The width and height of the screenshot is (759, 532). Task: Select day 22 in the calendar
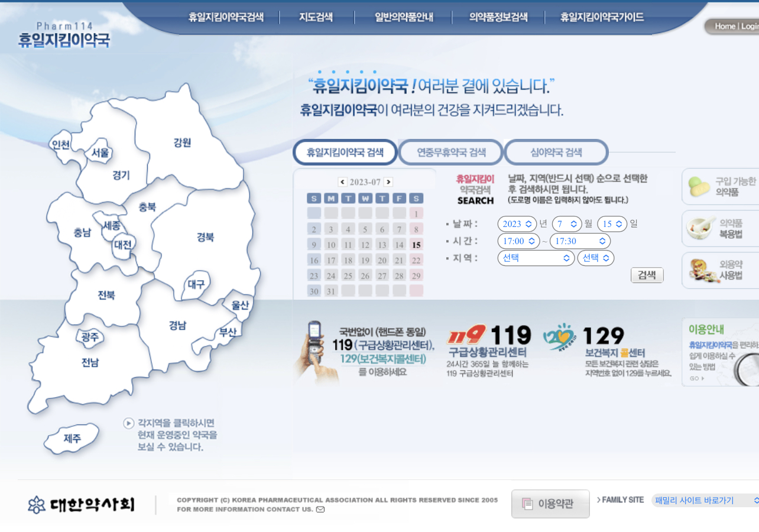point(416,260)
